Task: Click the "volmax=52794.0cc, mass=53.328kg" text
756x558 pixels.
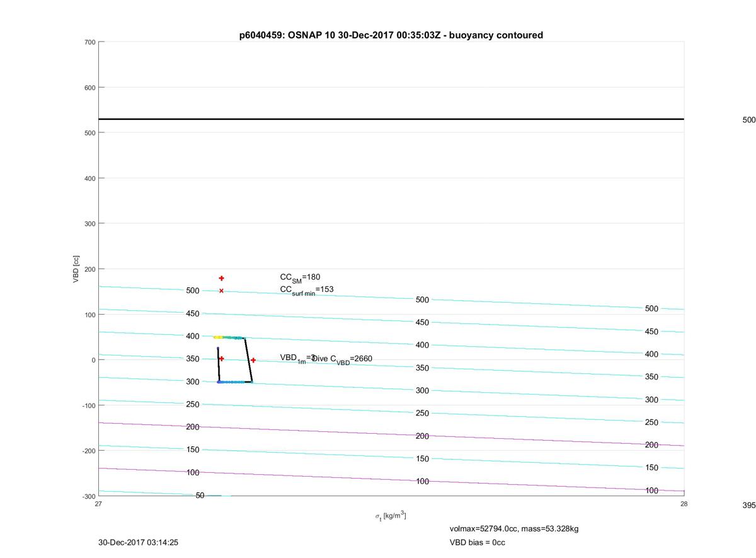Action: click(x=513, y=528)
